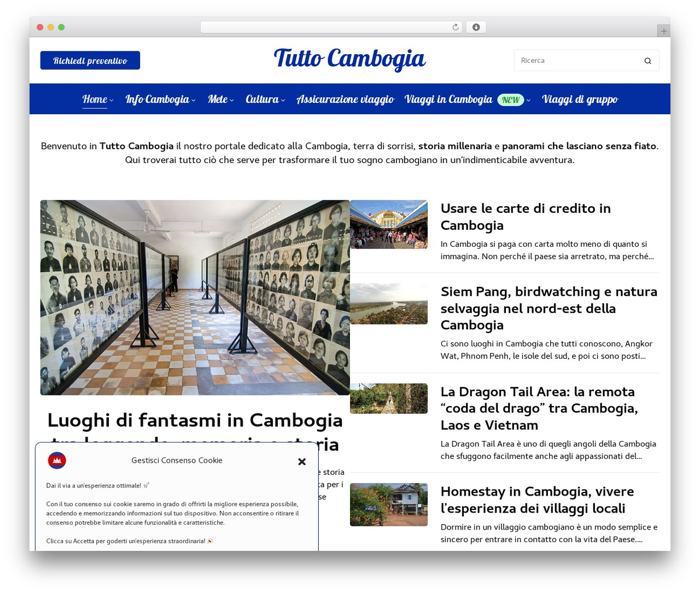Open the Dragon Tail Area bridge thumbnail

point(389,398)
